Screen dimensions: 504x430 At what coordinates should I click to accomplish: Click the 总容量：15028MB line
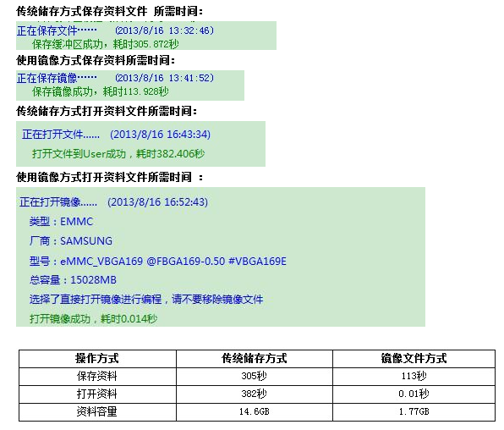point(73,279)
